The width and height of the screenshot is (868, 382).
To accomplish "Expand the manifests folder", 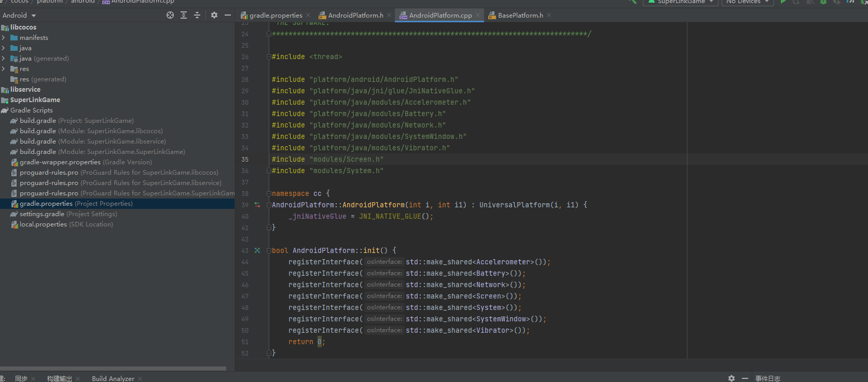I will (x=4, y=38).
